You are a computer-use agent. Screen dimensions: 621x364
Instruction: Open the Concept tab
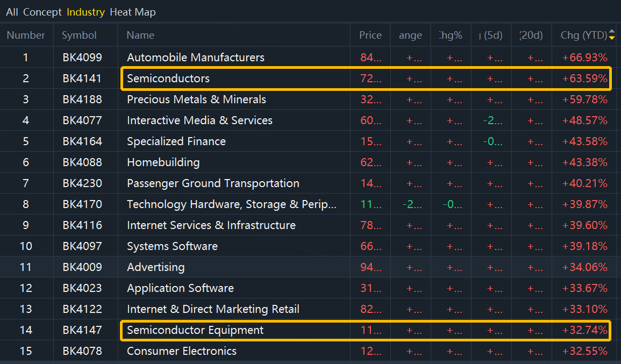coord(42,12)
